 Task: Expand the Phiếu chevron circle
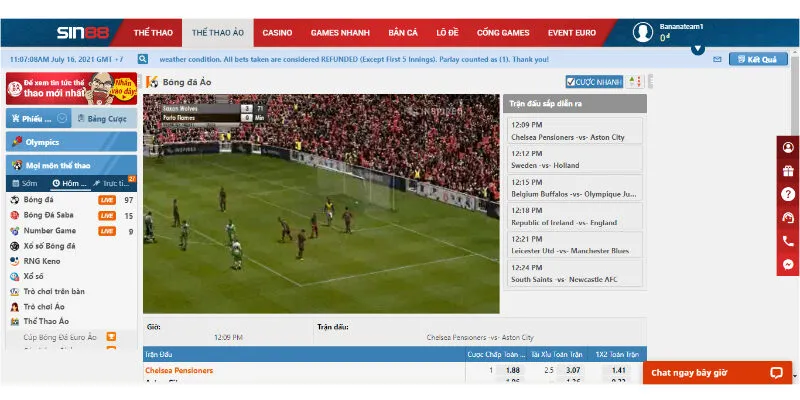point(62,118)
